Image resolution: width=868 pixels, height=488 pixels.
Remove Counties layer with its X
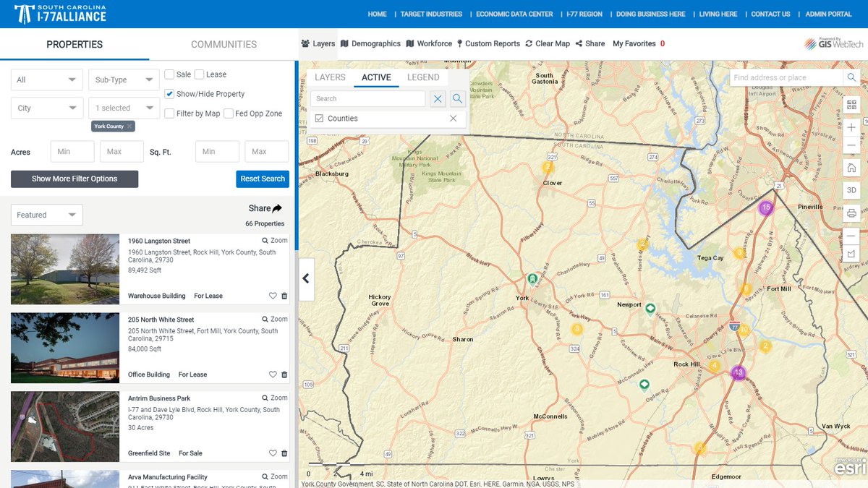454,119
